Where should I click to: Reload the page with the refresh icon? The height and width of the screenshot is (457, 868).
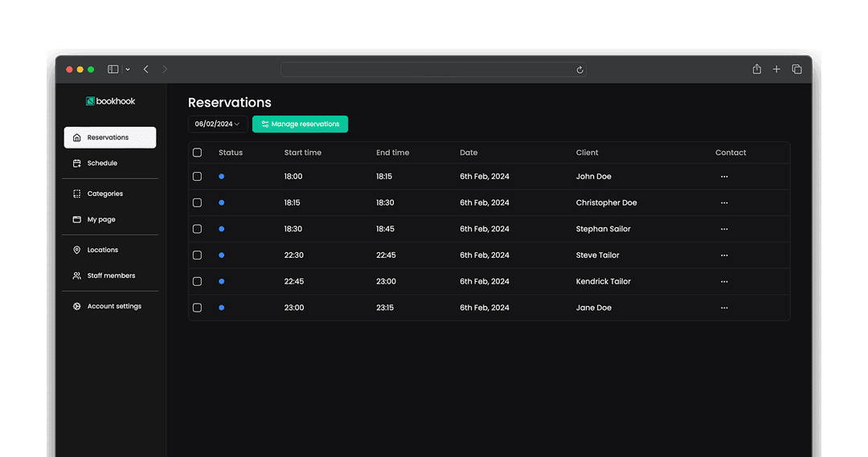(x=579, y=70)
